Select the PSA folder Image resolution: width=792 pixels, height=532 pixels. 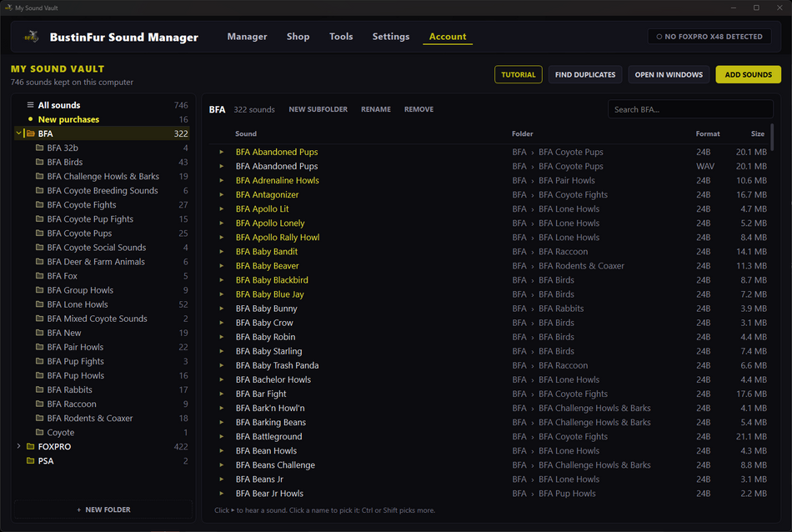(x=103, y=461)
